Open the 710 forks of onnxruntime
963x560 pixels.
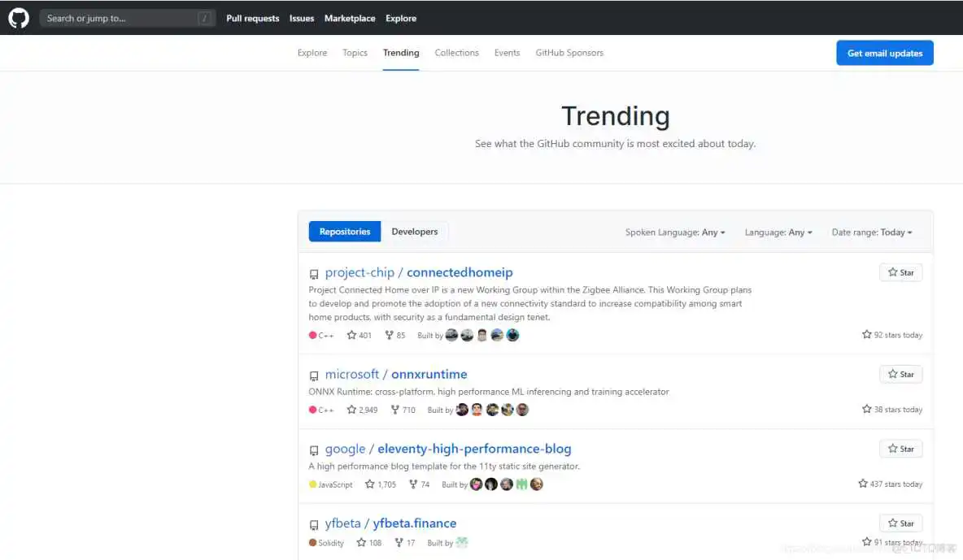pos(403,410)
